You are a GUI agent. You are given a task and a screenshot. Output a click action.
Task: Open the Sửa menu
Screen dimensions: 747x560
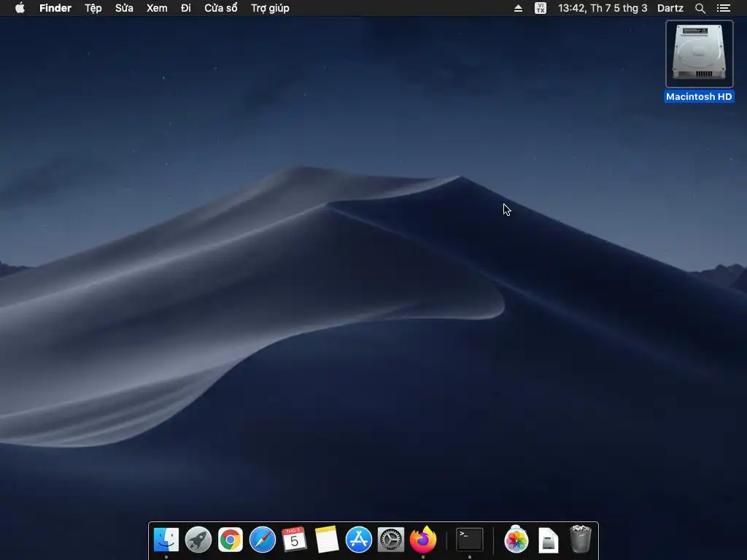tap(124, 8)
